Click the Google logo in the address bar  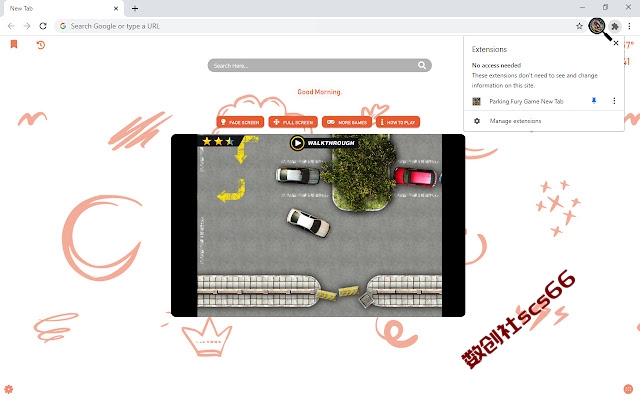click(x=63, y=26)
